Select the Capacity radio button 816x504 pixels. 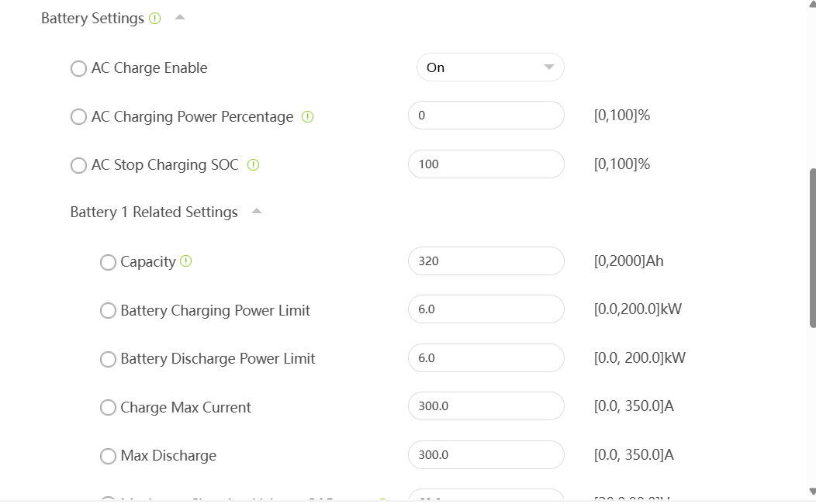(x=108, y=263)
